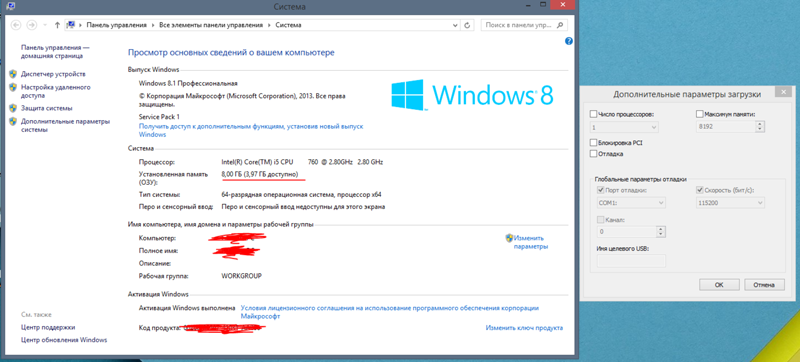The height and width of the screenshot is (362, 800).
Task: Open Центр обновления Windows link
Action: pos(64,340)
